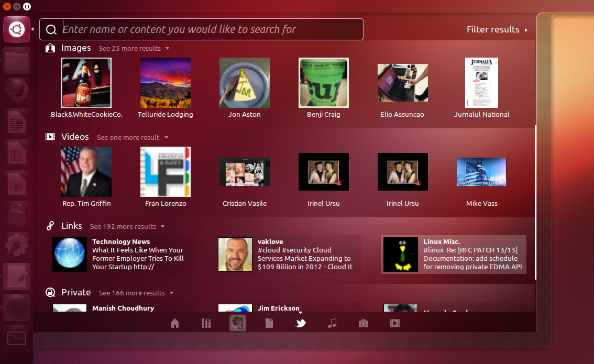Open the Files lens document icon
Viewport: 594px width, 364px height.
(269, 323)
